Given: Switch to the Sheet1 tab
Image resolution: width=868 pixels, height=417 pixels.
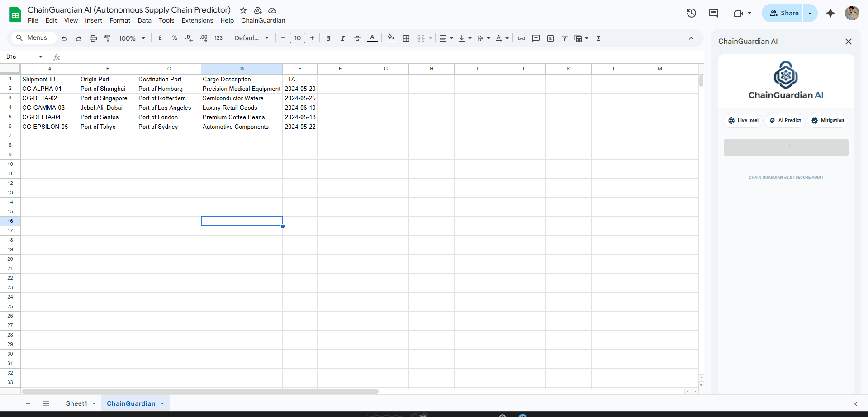Looking at the screenshot, I should (76, 403).
